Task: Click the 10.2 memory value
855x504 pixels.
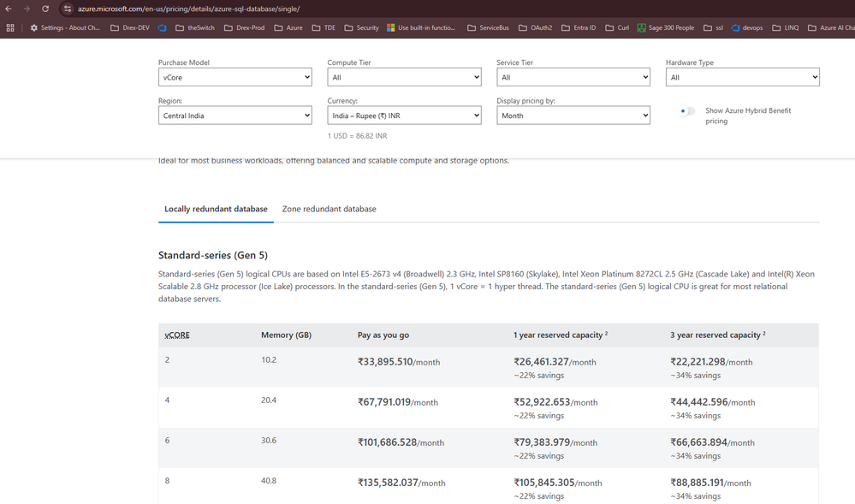Action: (x=269, y=360)
